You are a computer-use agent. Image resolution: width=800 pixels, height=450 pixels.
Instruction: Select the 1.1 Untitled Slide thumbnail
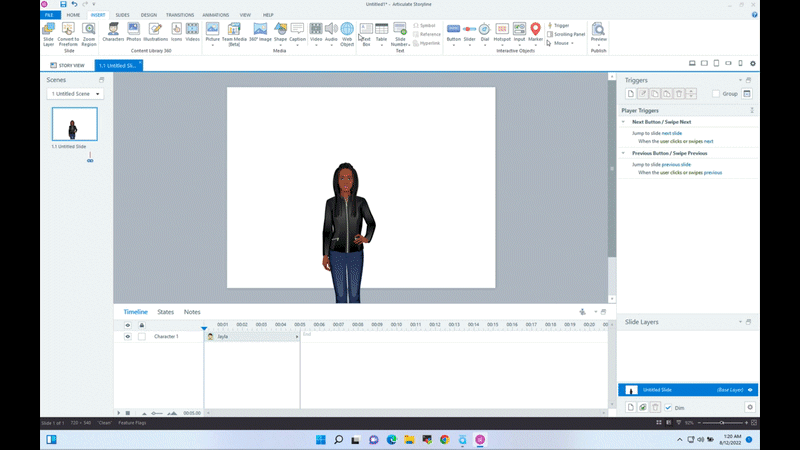(74, 125)
